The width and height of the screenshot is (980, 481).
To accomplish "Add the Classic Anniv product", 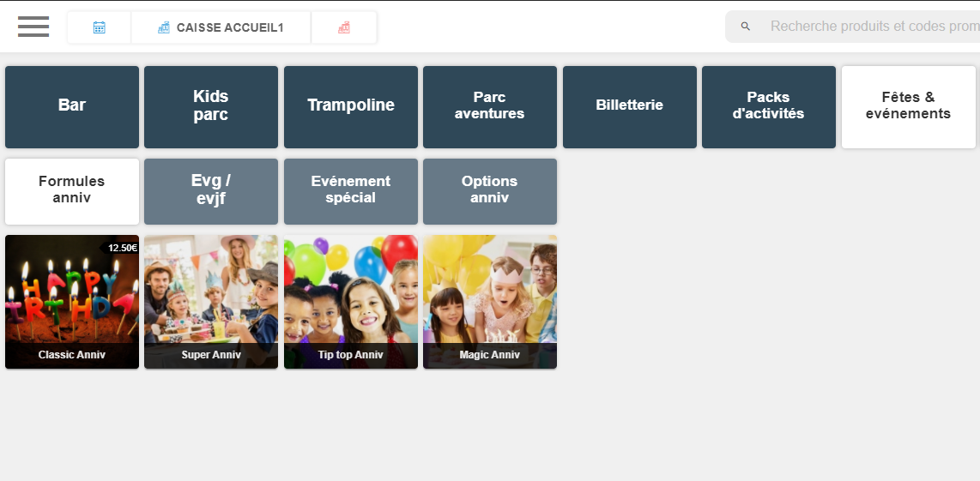I will click(x=72, y=302).
